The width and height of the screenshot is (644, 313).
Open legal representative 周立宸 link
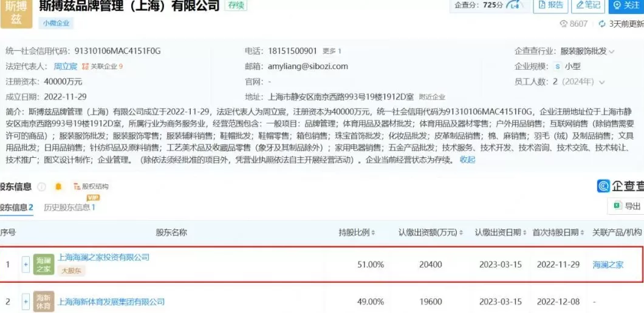[66, 66]
